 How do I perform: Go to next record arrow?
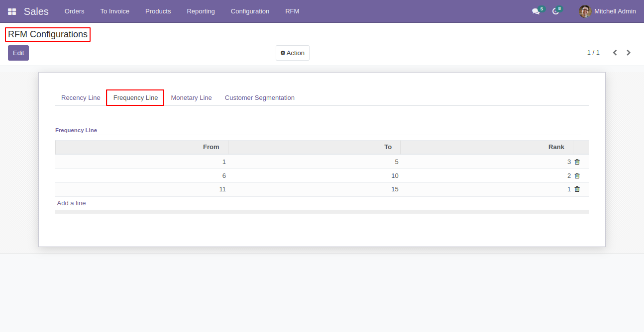[629, 53]
